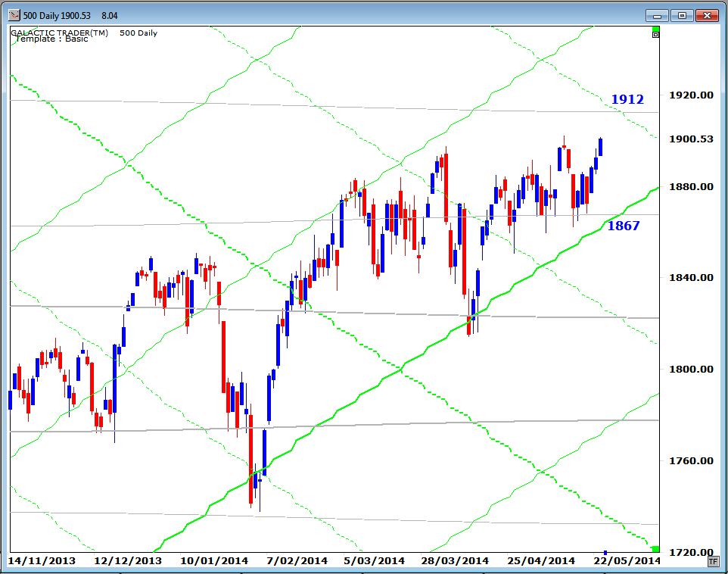This screenshot has width=728, height=574.
Task: Click the title bar text '500 Daily 1900.53'
Action: [57, 16]
